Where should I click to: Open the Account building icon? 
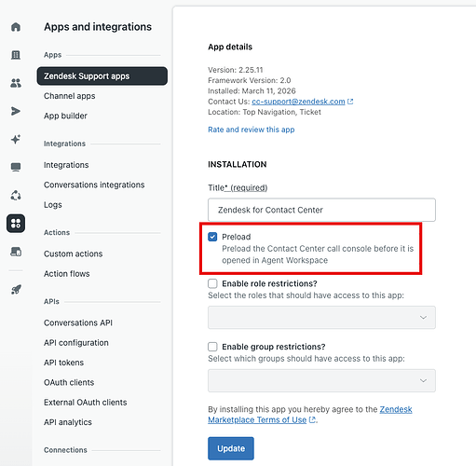(16, 55)
